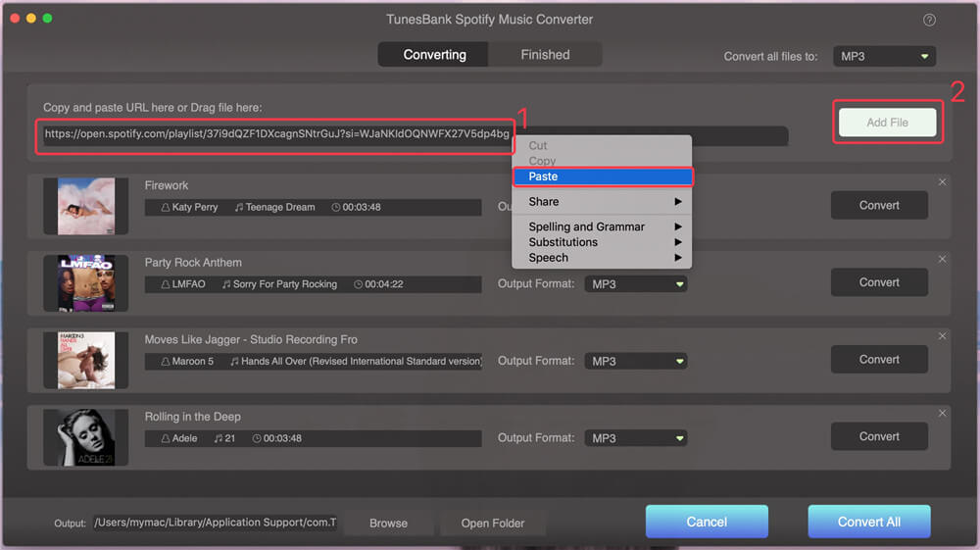This screenshot has width=980, height=550.
Task: Click the Output folder path field
Action: point(215,523)
